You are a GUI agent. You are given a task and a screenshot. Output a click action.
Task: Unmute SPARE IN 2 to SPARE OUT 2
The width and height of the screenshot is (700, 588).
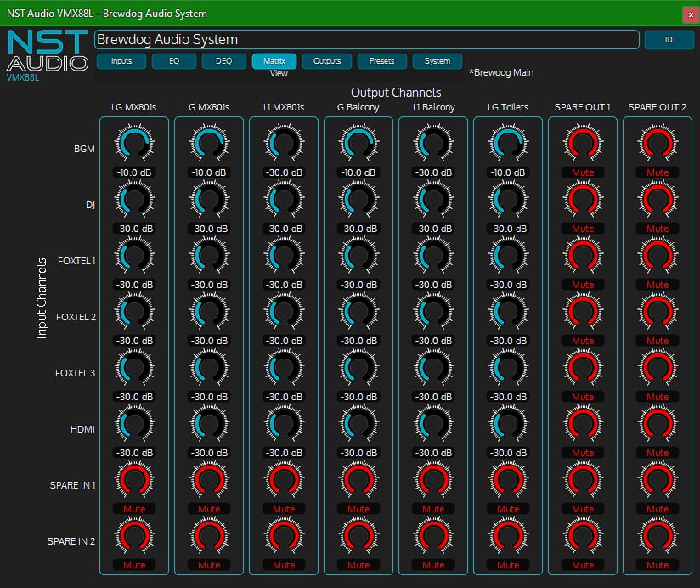(658, 565)
